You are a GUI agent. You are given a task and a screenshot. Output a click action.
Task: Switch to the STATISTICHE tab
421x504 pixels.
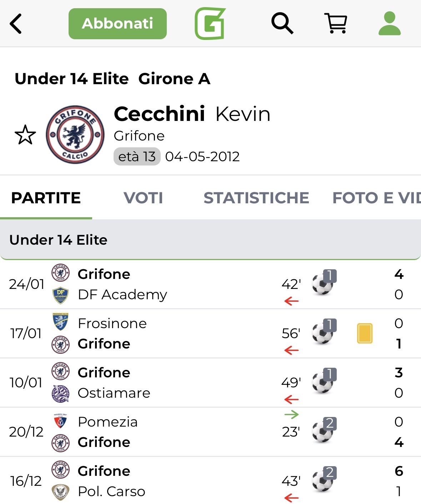256,198
